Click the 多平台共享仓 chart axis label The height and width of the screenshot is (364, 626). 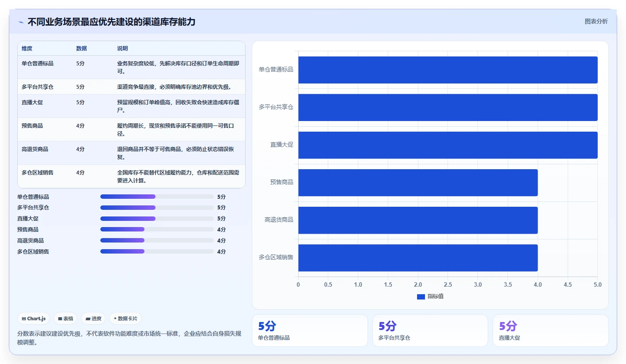tap(276, 107)
